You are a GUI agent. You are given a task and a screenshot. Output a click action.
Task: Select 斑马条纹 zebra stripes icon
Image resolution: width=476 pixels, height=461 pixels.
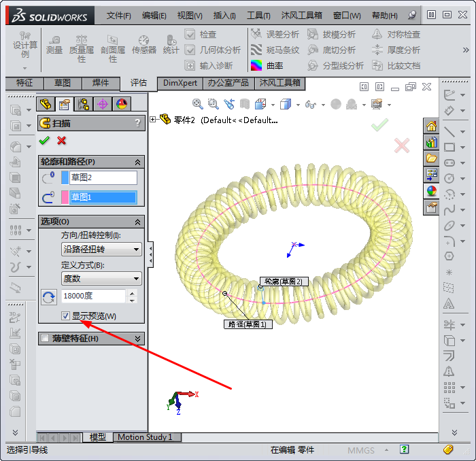coord(256,50)
